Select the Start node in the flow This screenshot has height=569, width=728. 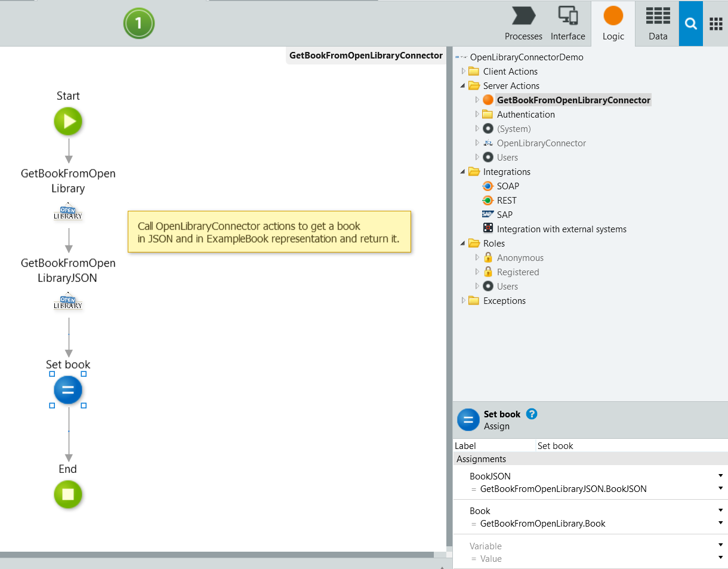68,121
